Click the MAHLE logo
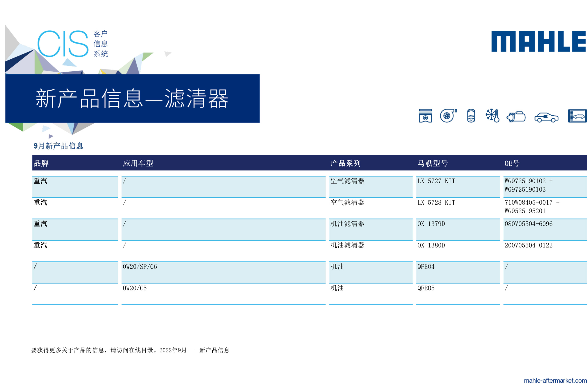This screenshot has height=384, width=588. [538, 41]
